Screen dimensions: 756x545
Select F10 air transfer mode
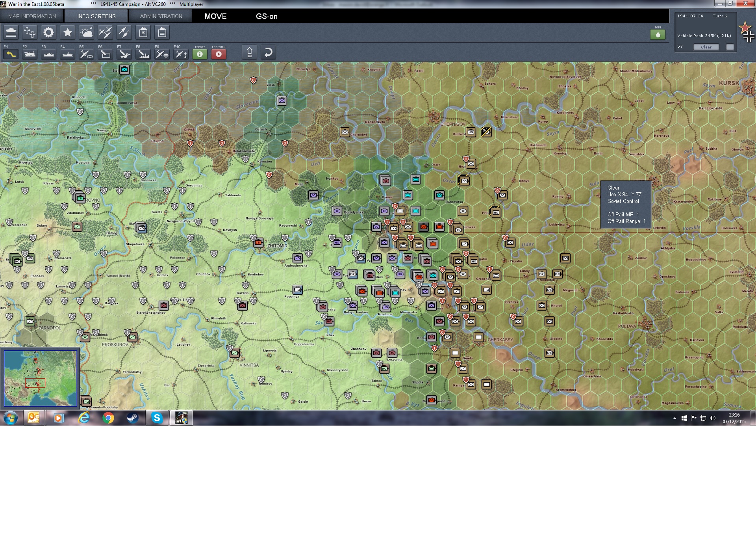(181, 54)
